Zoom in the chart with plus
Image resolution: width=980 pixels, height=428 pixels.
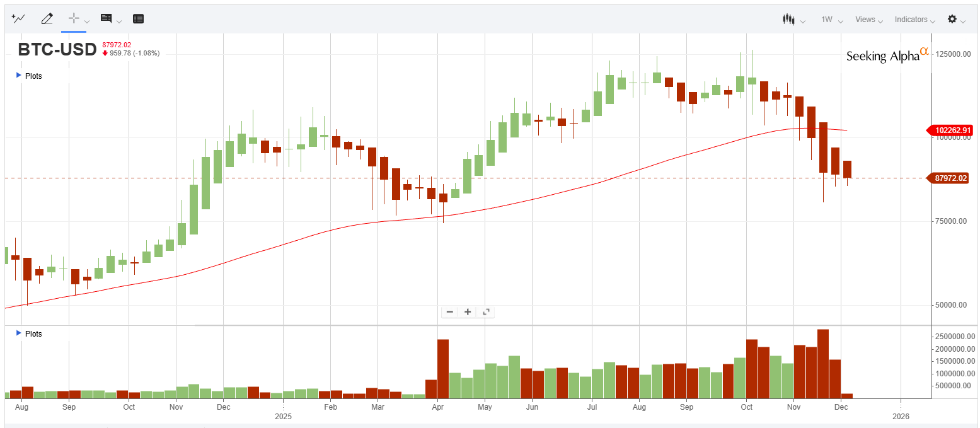(468, 312)
